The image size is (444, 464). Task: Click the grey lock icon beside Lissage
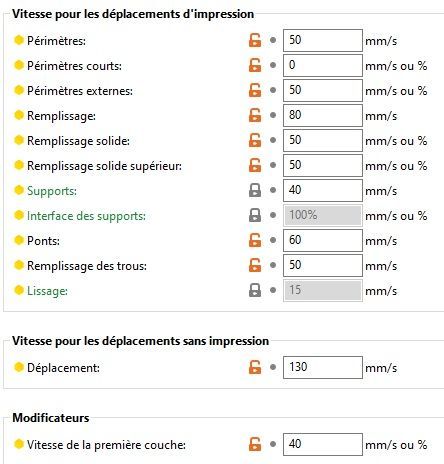[255, 290]
